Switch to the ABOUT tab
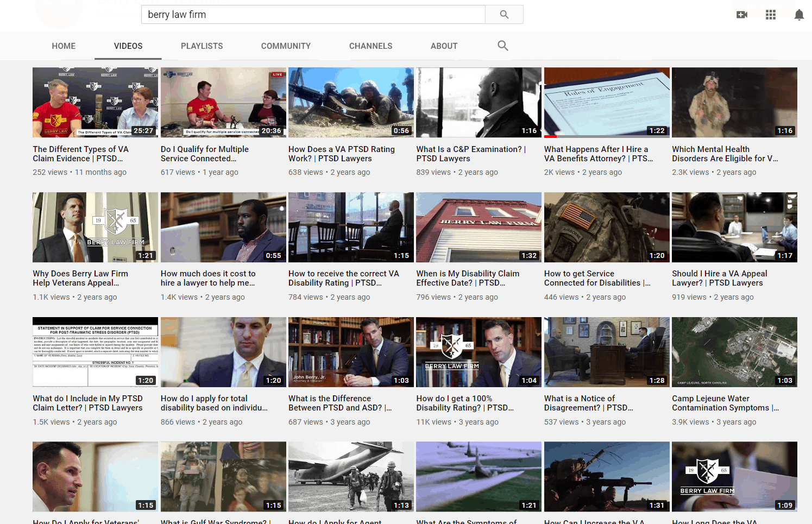This screenshot has height=524, width=812. [444, 46]
